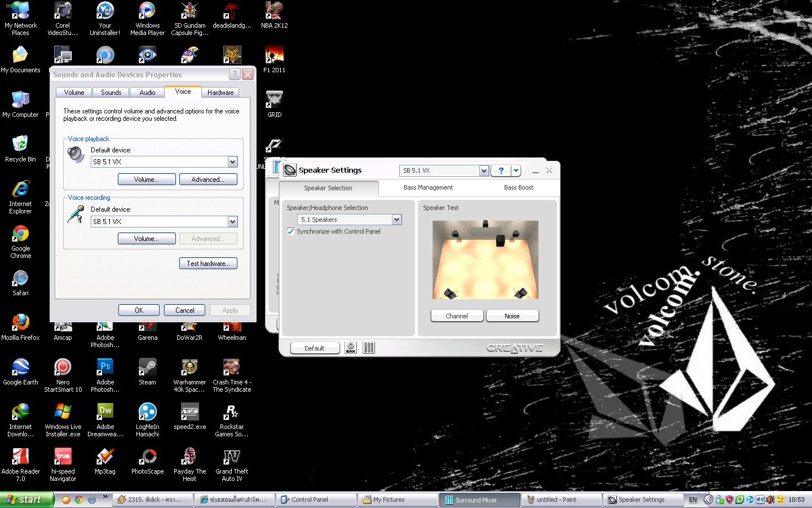Switch to the Audio tab
812x508 pixels.
pyautogui.click(x=147, y=93)
